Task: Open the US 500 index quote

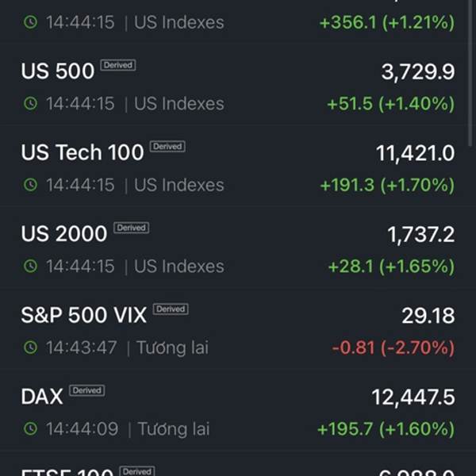Action: (x=238, y=84)
